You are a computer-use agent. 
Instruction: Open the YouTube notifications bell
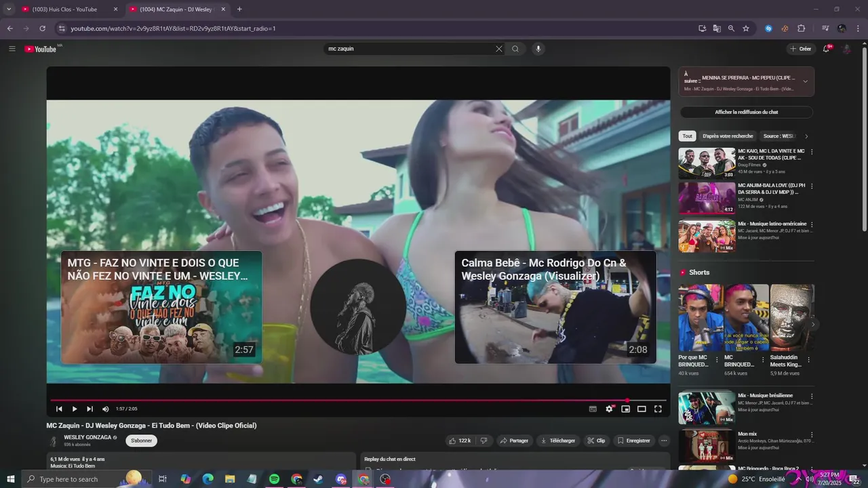[826, 49]
